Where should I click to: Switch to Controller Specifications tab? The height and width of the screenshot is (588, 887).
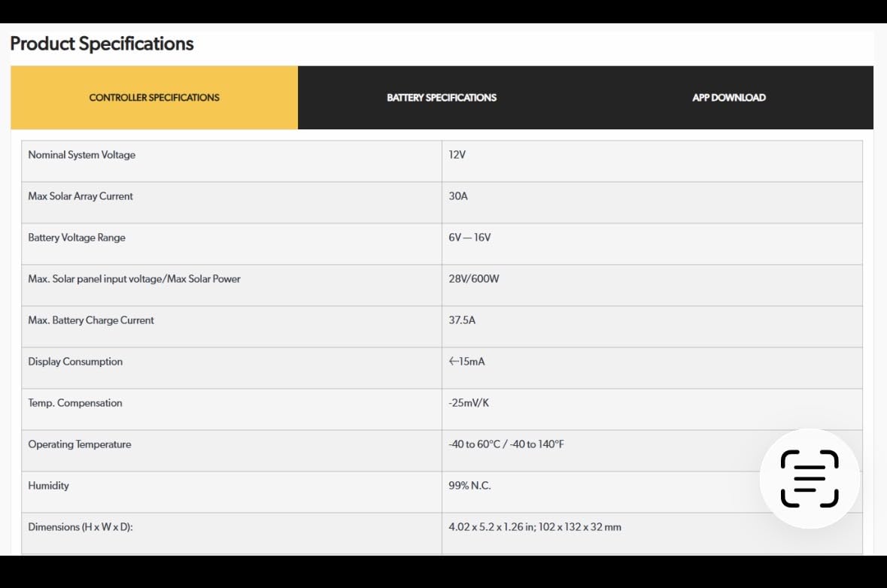pyautogui.click(x=154, y=97)
